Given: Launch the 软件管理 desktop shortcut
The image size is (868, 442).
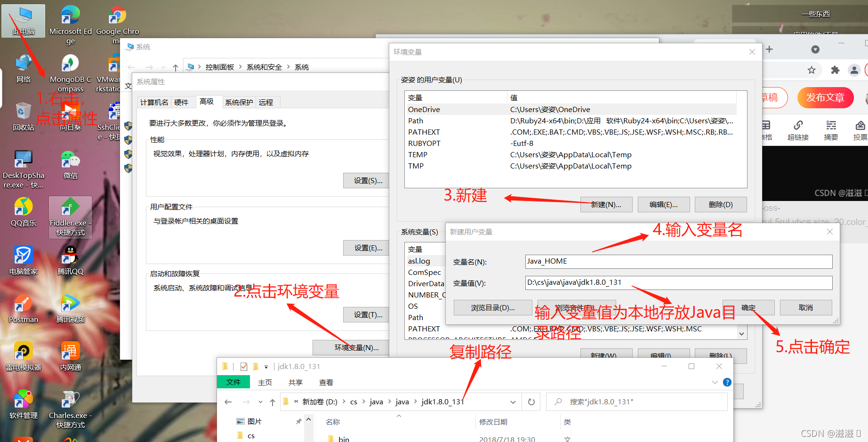Looking at the screenshot, I should coord(24,404).
